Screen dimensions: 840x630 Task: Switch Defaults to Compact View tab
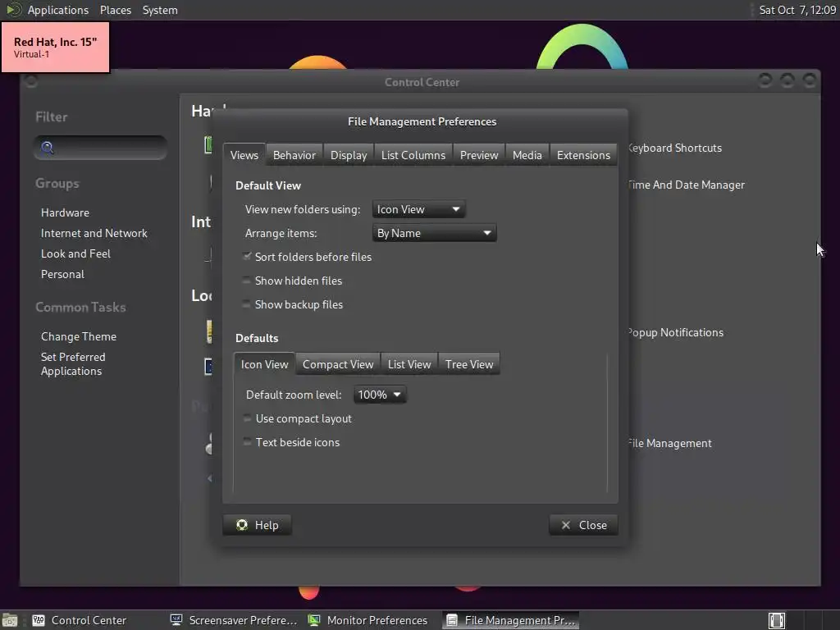coord(338,364)
